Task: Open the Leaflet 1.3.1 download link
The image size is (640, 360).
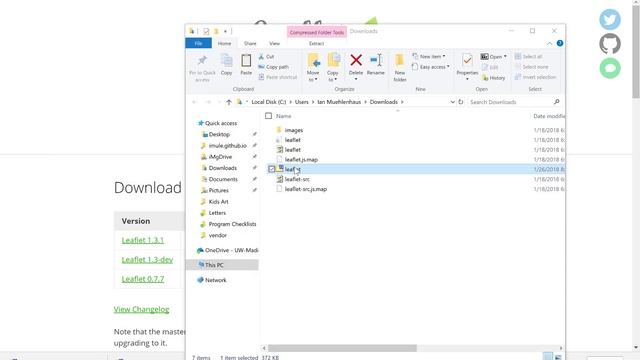Action: (x=143, y=240)
